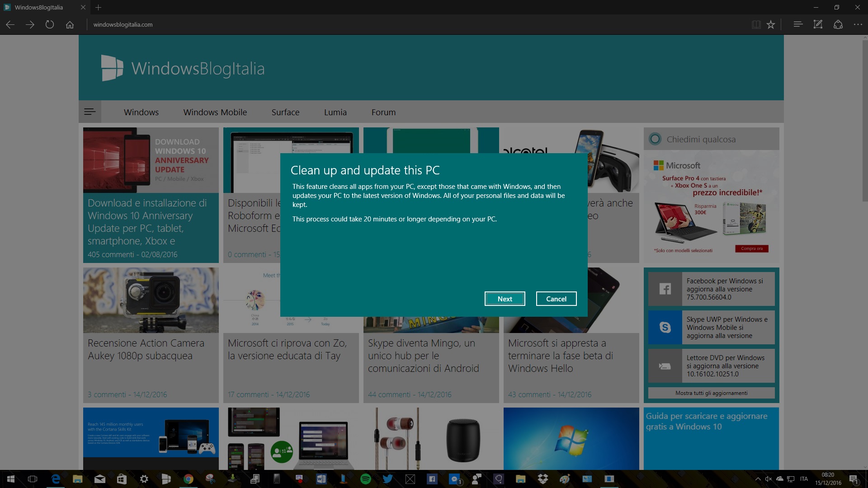Open Facebook per Windows update item
The width and height of the screenshot is (868, 488).
point(712,289)
